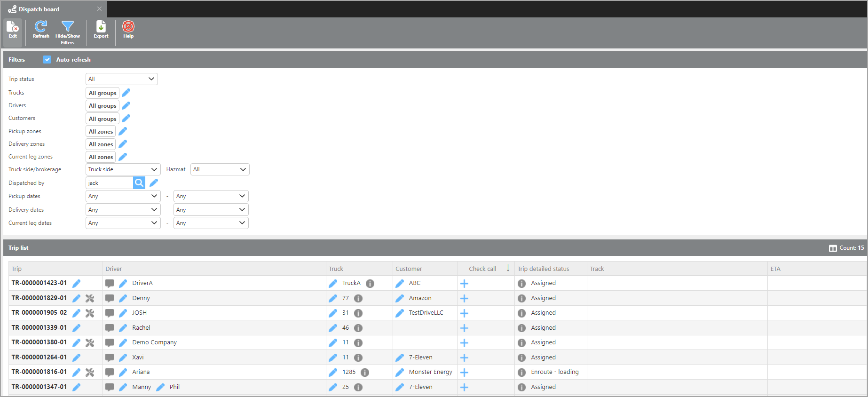This screenshot has width=868, height=397.
Task: Click tools icon for trip TR-0000001829-01
Action: click(x=90, y=298)
